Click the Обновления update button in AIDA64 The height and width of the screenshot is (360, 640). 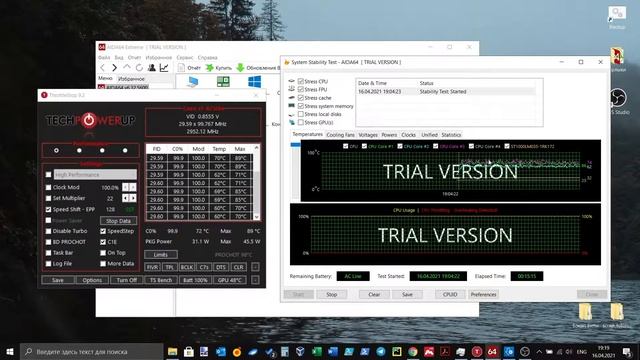pos(258,68)
